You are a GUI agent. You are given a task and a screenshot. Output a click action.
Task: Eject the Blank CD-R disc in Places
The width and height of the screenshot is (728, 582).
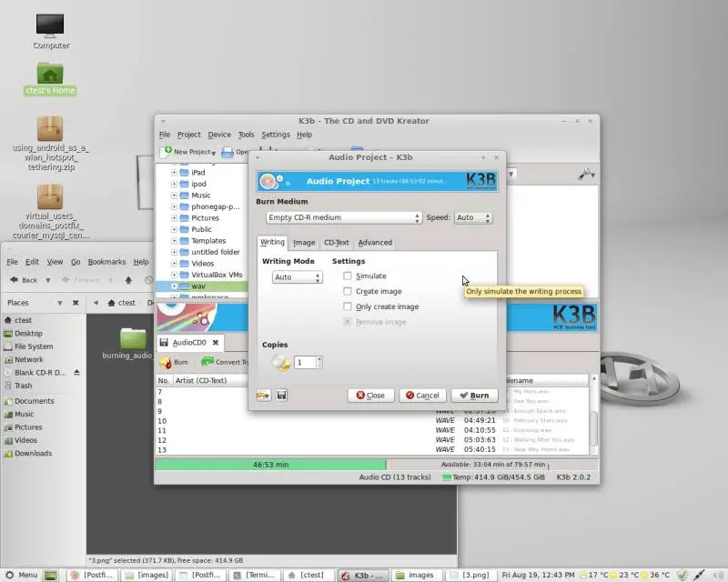point(76,372)
